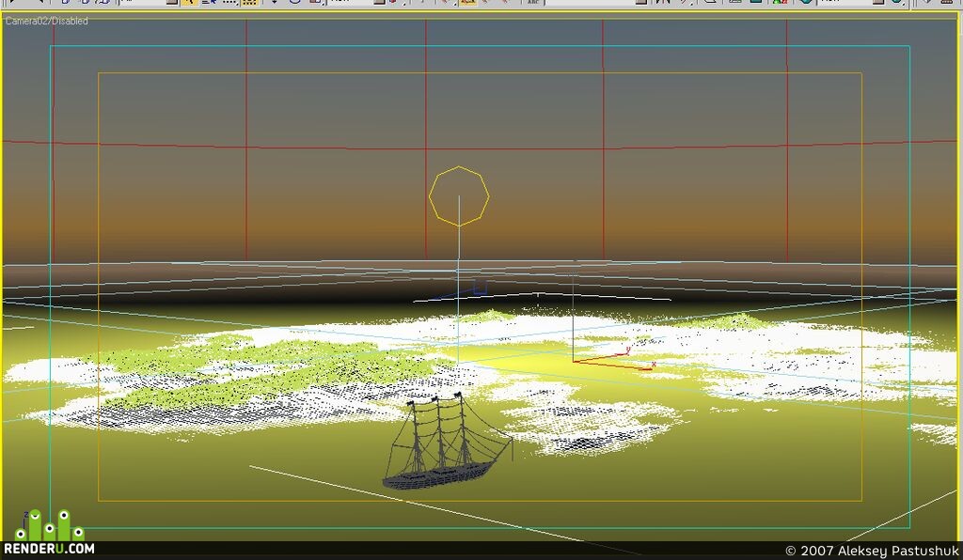The width and height of the screenshot is (963, 560).
Task: Open the selection filter dropdown arrow
Action: pos(172,3)
